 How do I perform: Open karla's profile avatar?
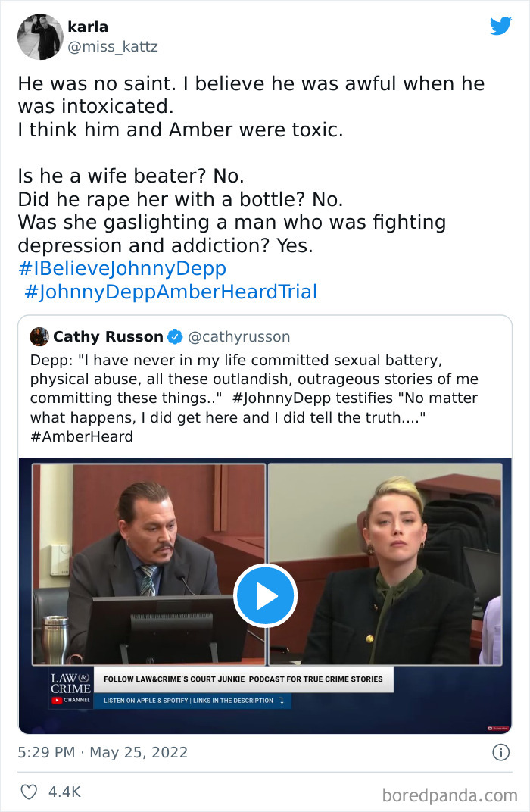[39, 36]
